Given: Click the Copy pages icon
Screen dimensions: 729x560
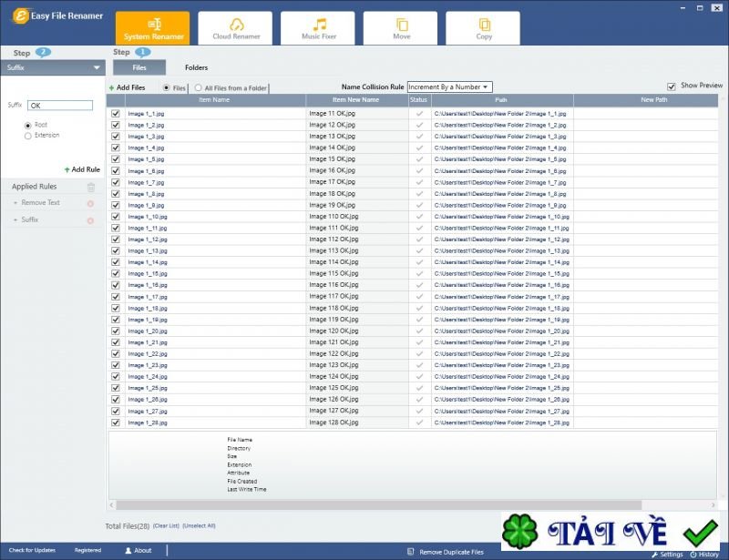Looking at the screenshot, I should (x=484, y=25).
